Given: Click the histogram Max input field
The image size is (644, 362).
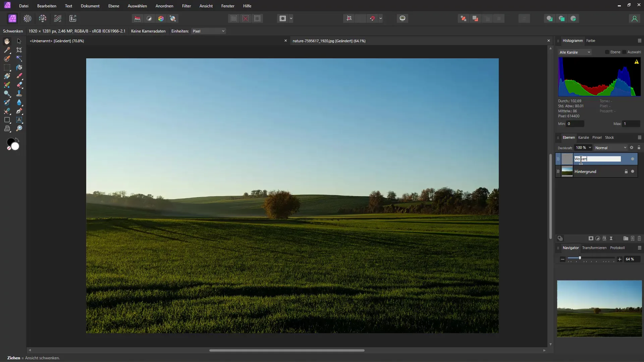Looking at the screenshot, I should [x=631, y=124].
